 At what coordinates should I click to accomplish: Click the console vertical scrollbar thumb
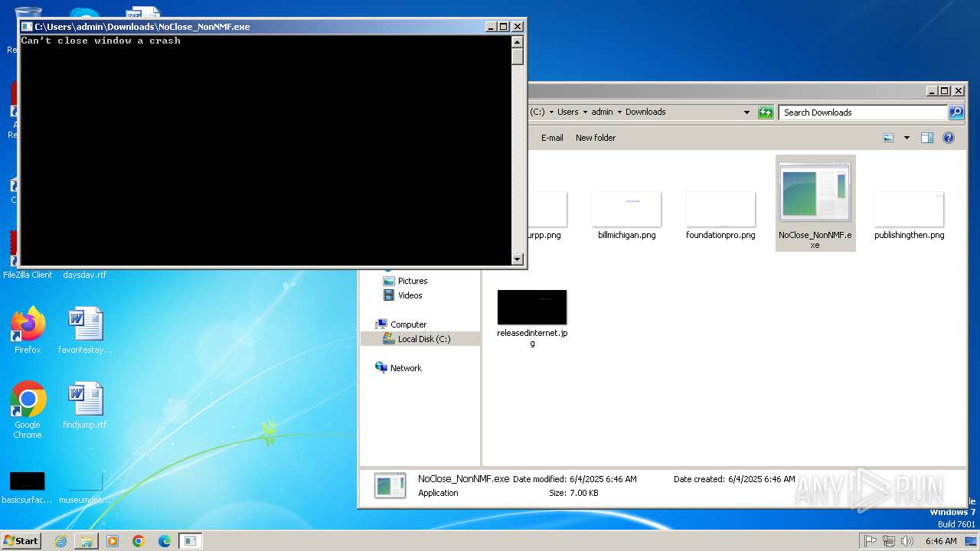coord(518,57)
